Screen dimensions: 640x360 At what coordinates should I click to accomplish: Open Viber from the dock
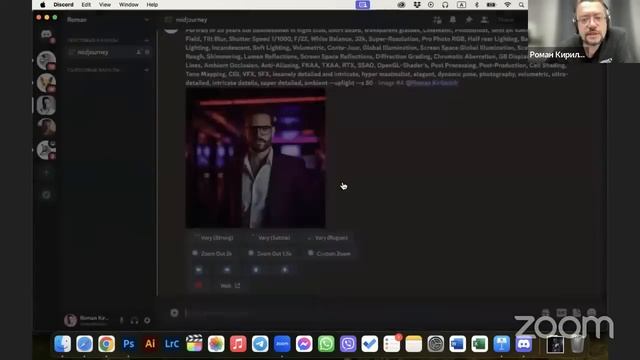(x=348, y=344)
